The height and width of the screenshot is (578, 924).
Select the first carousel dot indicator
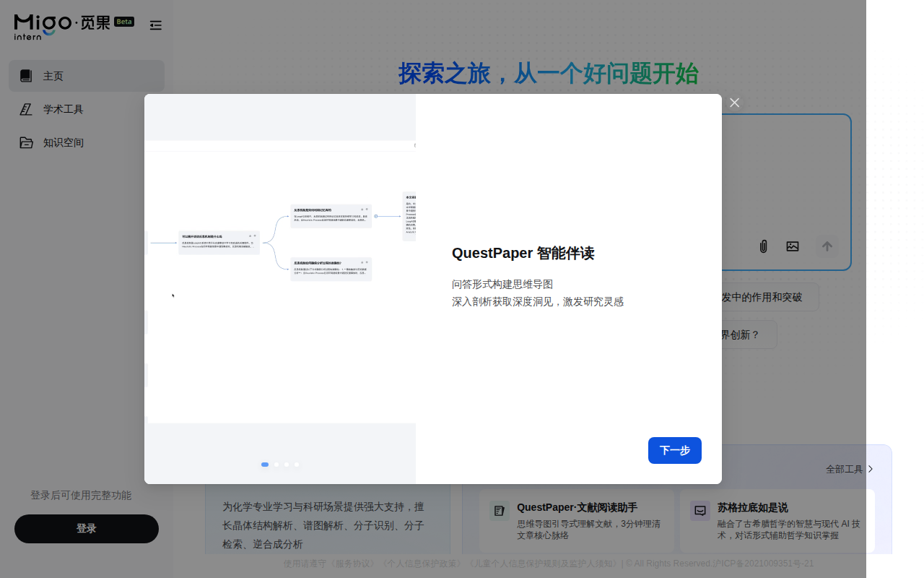[x=265, y=465]
